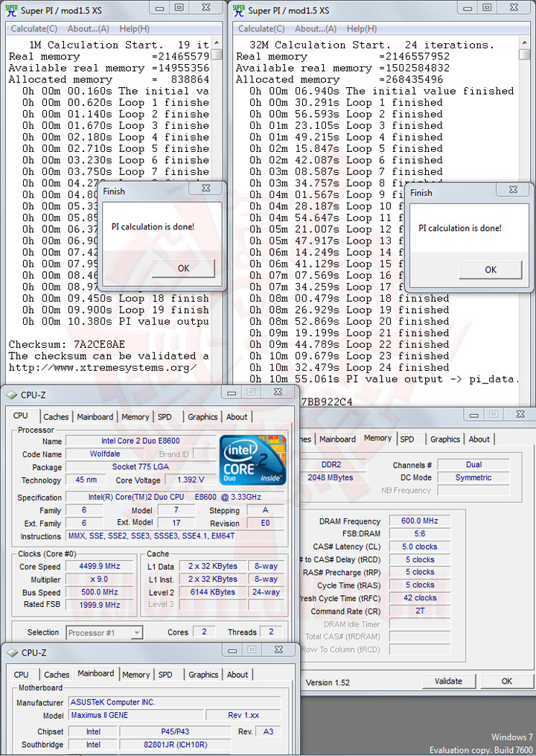Click the Intel Core 2 Duo logo
Image resolution: width=536 pixels, height=756 pixels.
(252, 460)
